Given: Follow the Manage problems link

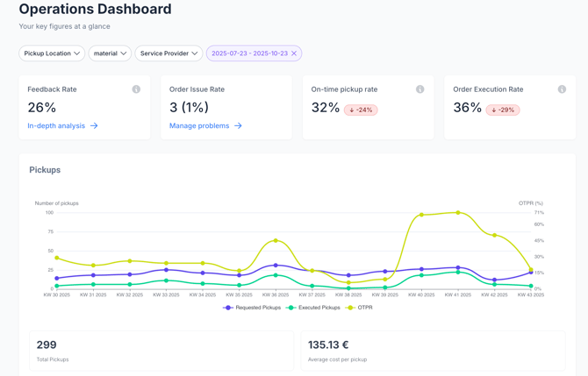Looking at the screenshot, I should pos(199,126).
